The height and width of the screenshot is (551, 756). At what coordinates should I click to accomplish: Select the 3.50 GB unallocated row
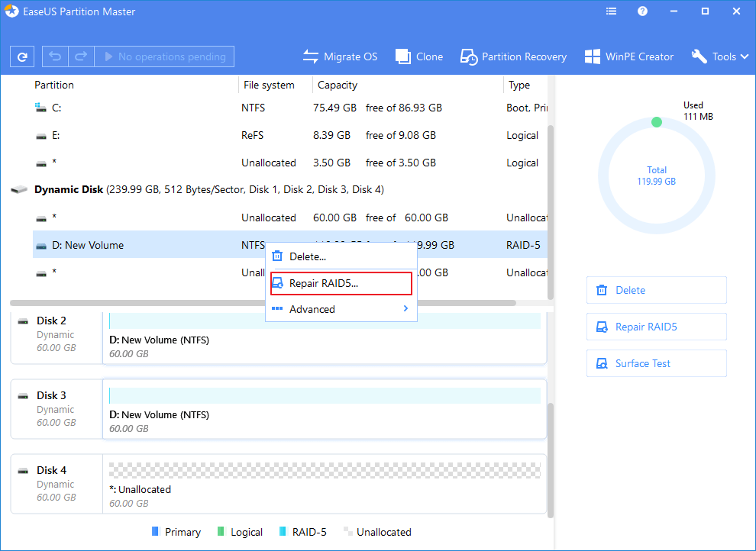(x=289, y=163)
